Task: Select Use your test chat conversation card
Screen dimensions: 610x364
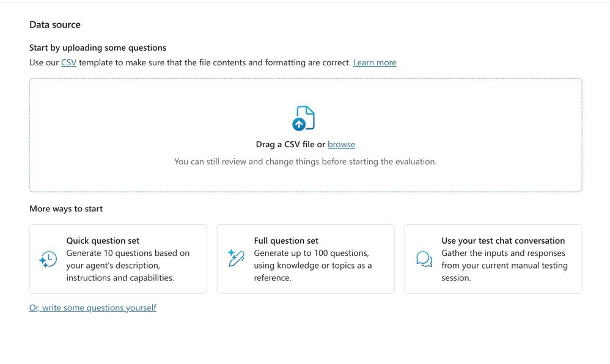Action: 493,288
